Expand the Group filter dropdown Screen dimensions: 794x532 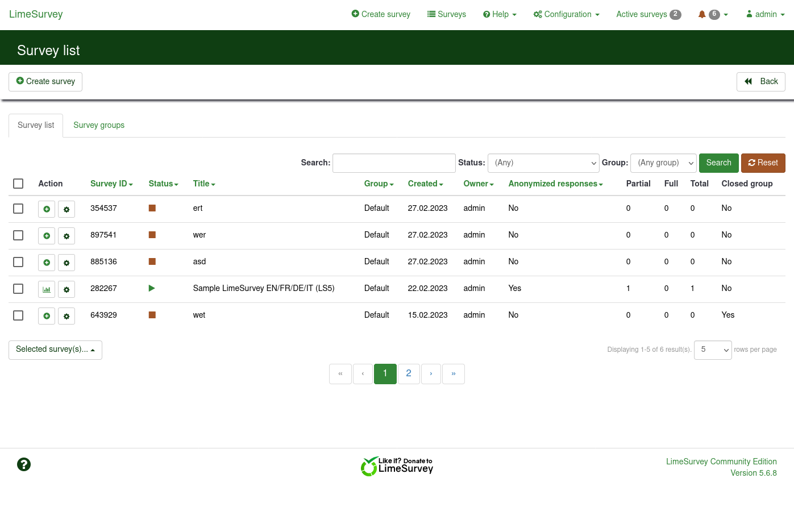pyautogui.click(x=663, y=163)
